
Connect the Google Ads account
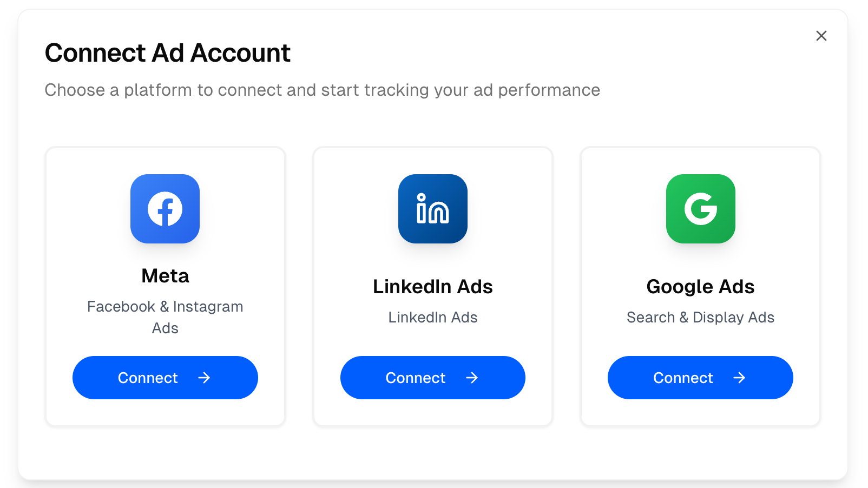[700, 378]
